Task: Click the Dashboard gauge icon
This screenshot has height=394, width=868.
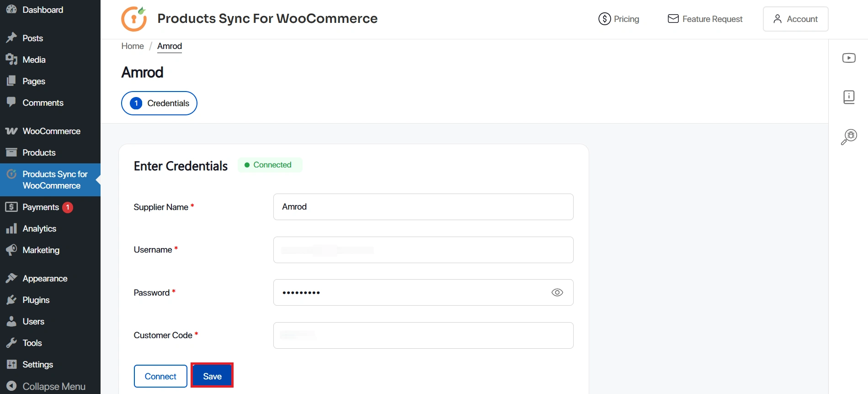Action: [x=11, y=9]
